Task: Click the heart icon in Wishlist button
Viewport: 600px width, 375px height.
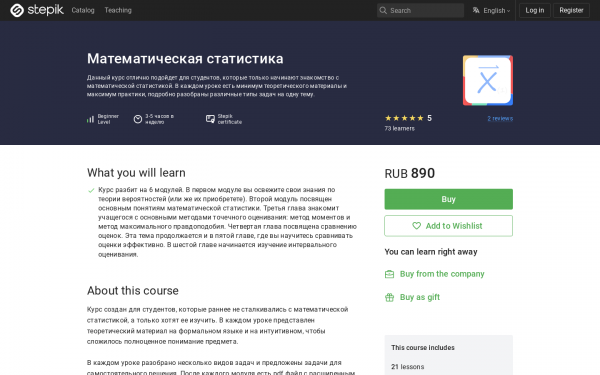Action: pos(416,226)
